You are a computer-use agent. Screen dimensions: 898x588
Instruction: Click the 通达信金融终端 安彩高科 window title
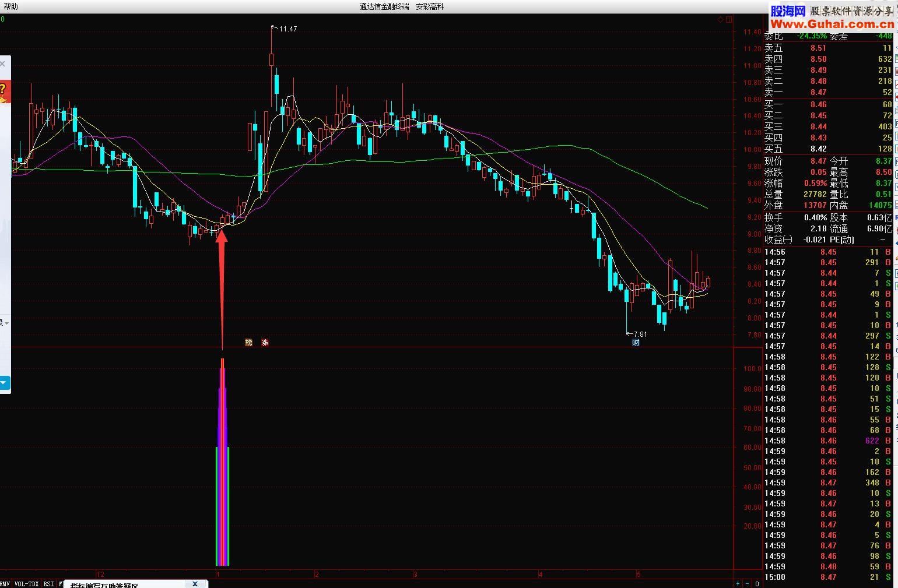click(x=402, y=6)
